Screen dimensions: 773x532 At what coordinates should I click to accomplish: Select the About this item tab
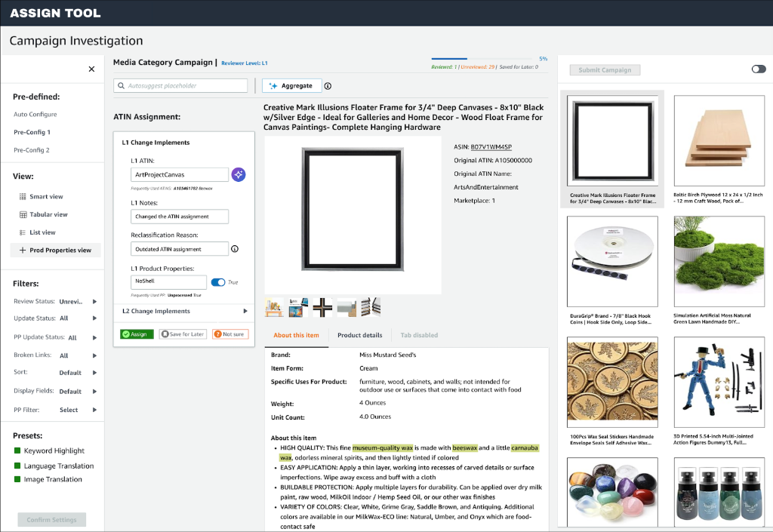click(x=296, y=335)
